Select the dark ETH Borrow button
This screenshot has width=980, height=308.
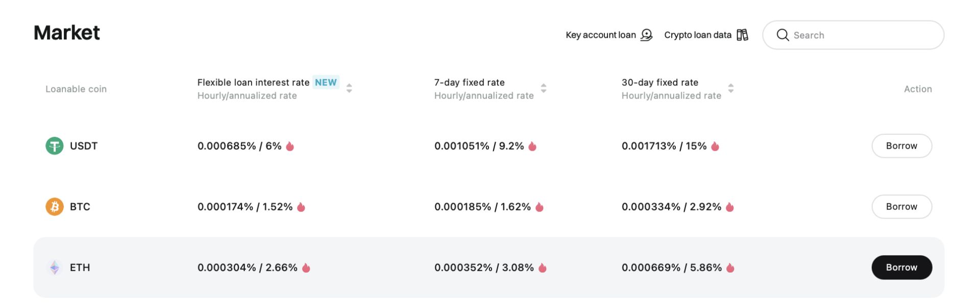(902, 268)
